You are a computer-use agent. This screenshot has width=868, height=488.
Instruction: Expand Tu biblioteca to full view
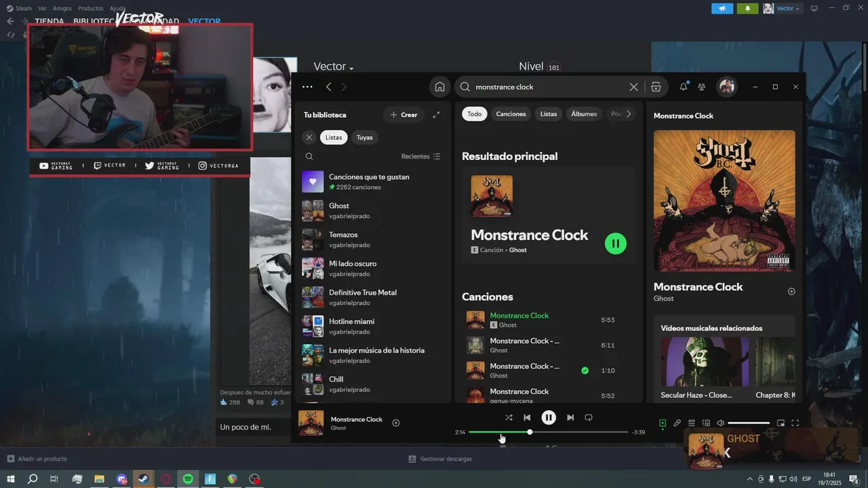436,115
